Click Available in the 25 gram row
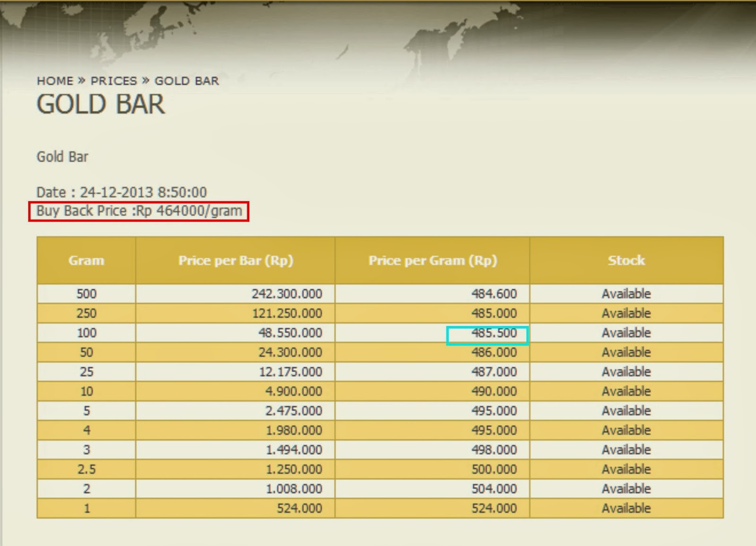Screen dimensions: 756x546 627,372
